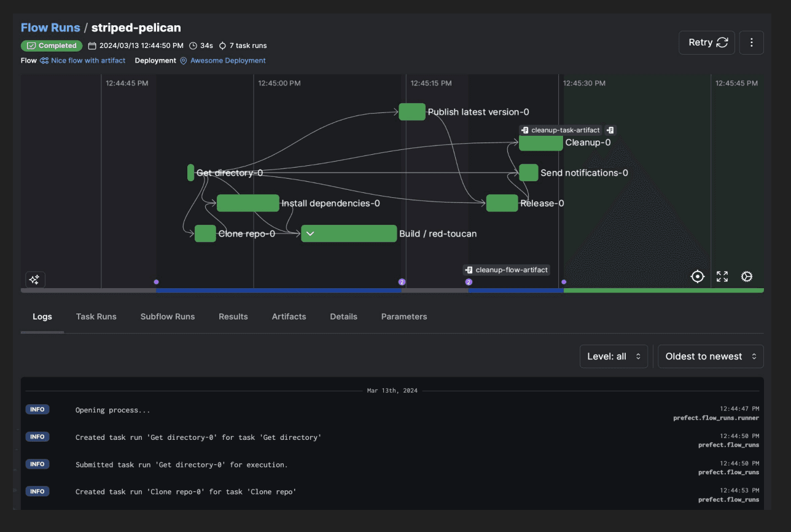Click the Retry button

(706, 43)
